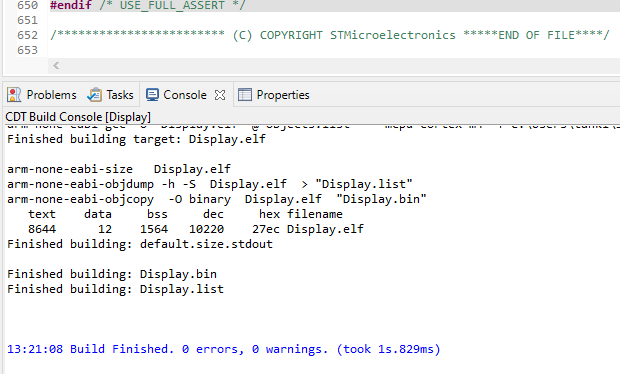The width and height of the screenshot is (620, 374).
Task: Click the Problems tab icon
Action: click(x=14, y=95)
